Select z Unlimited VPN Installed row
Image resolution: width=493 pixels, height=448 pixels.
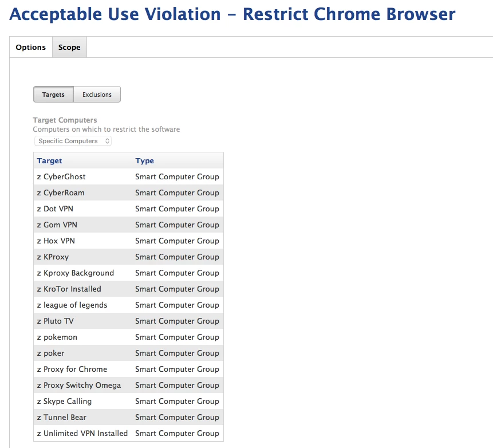pos(129,434)
